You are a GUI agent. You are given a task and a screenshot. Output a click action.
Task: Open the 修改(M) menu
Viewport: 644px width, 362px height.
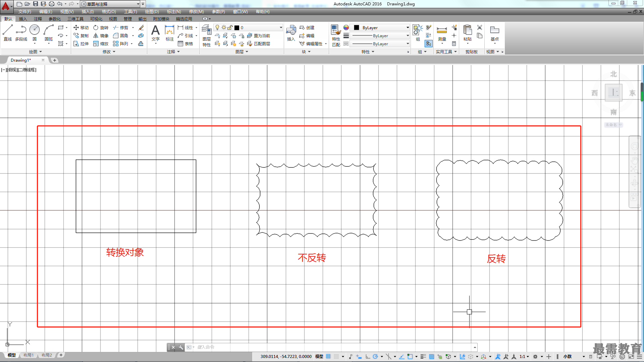pyautogui.click(x=196, y=12)
